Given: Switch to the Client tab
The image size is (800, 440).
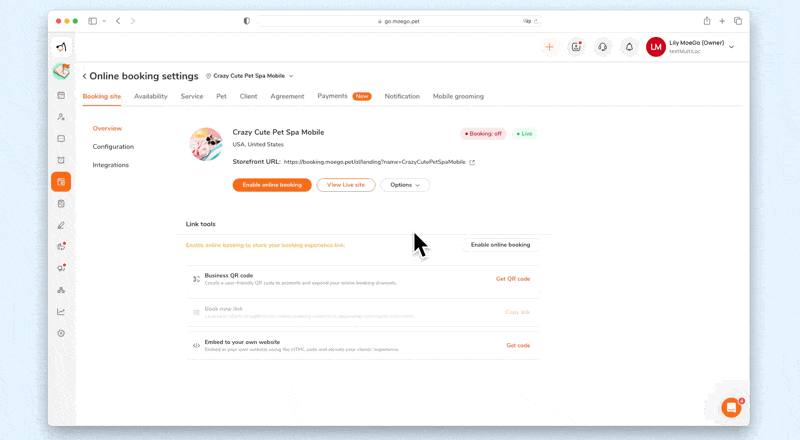Looking at the screenshot, I should click(x=248, y=96).
